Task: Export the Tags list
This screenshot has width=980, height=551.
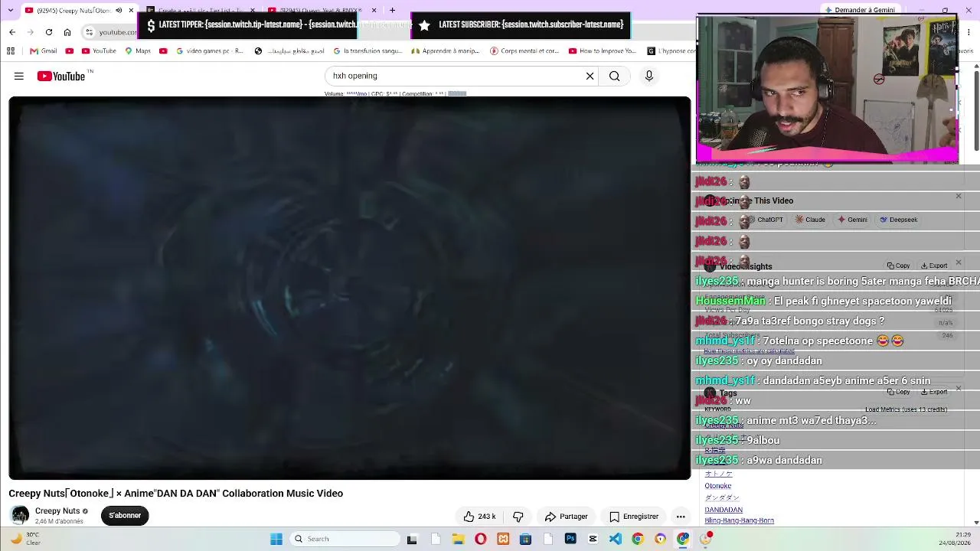Action: [x=934, y=392]
